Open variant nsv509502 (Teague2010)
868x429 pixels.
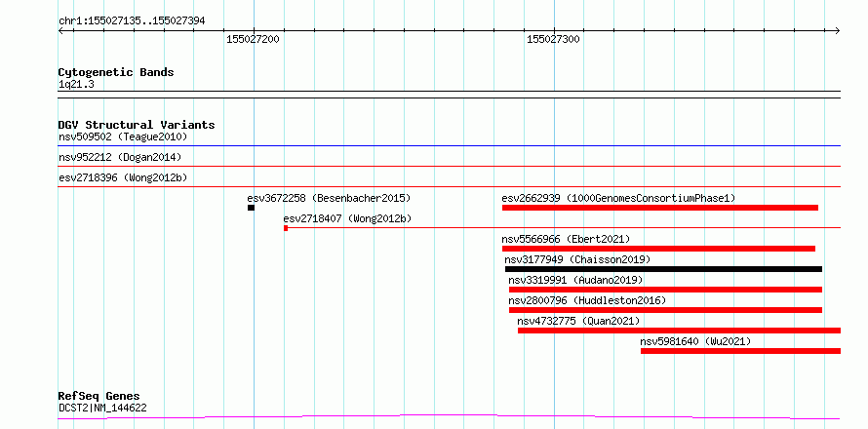[123, 136]
